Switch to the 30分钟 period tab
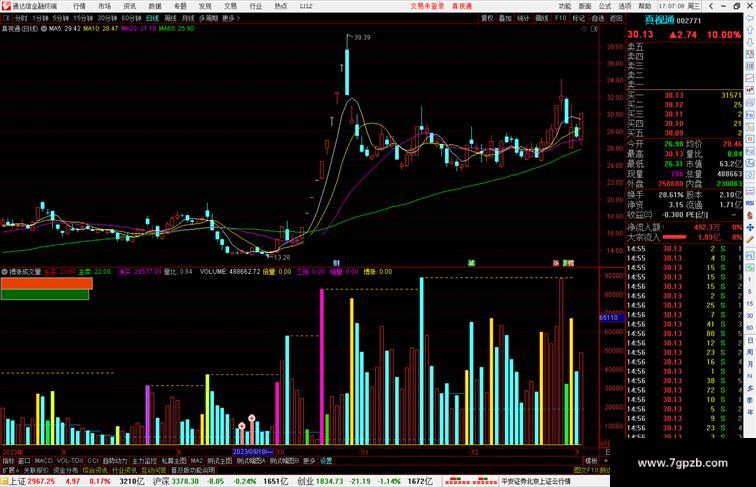Image resolution: width=756 pixels, height=487 pixels. tap(107, 18)
